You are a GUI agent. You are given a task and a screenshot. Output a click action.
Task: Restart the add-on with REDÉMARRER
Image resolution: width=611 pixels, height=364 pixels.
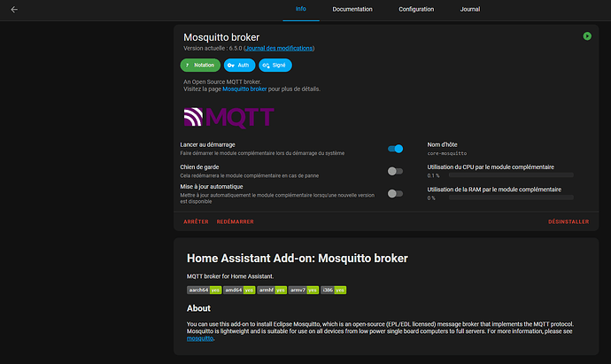[x=235, y=221]
